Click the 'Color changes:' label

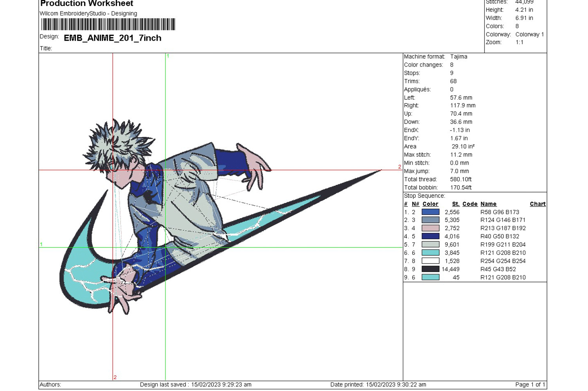(x=424, y=65)
